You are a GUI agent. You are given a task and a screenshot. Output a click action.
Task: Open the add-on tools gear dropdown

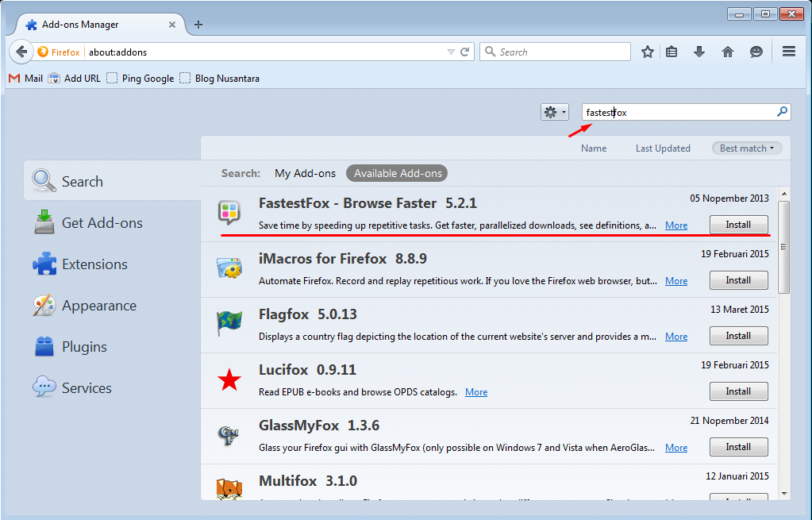coord(555,112)
